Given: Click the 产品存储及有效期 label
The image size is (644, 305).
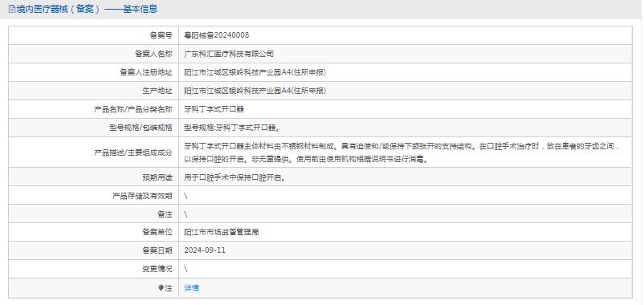Looking at the screenshot, I should point(142,196).
